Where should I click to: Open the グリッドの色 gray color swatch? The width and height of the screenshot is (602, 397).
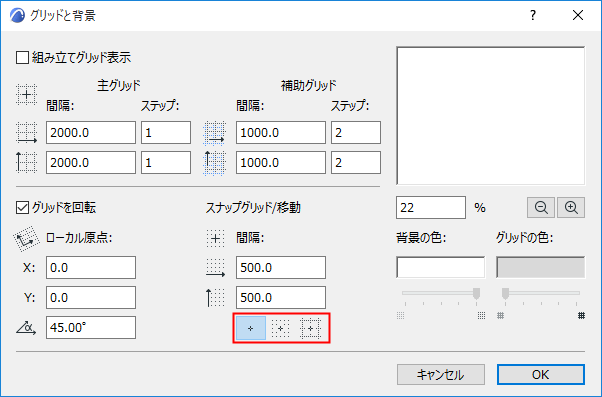(541, 267)
